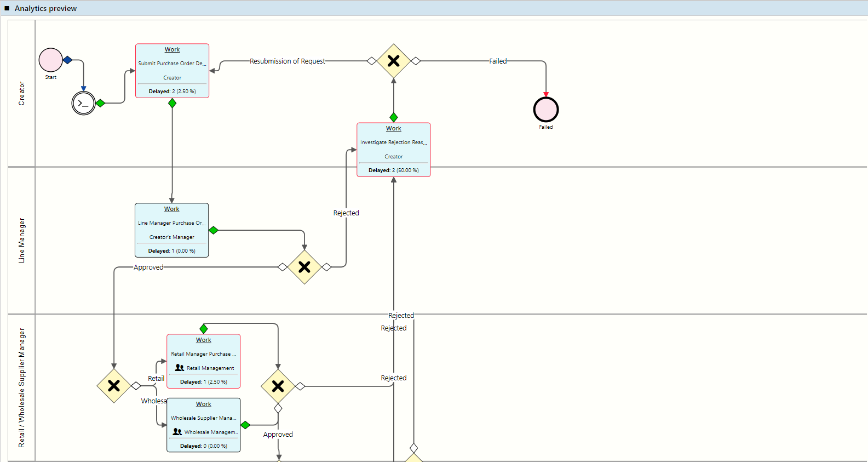Open Work link in Wholesale Supplier task
Screen dimensions: 868x462
coord(204,404)
